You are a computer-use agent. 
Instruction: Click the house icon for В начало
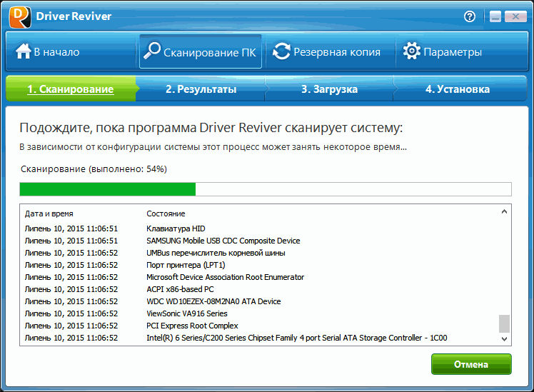(x=23, y=51)
